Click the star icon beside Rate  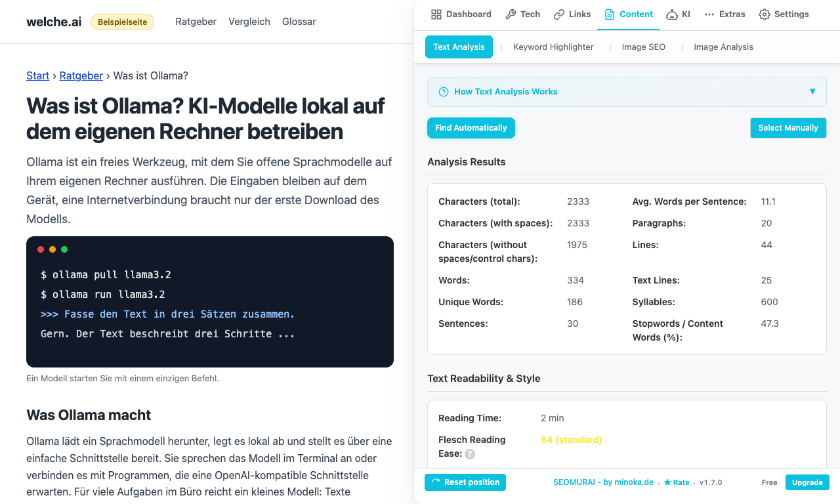click(667, 482)
